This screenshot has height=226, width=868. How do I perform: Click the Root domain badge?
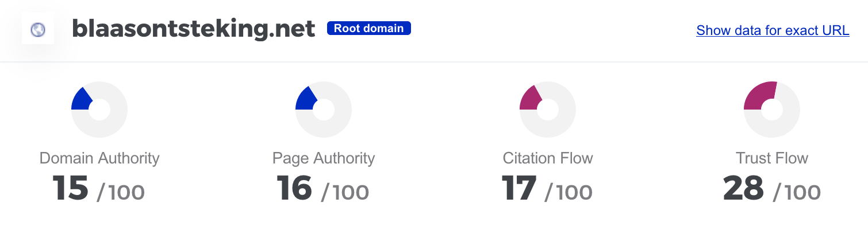[x=369, y=28]
